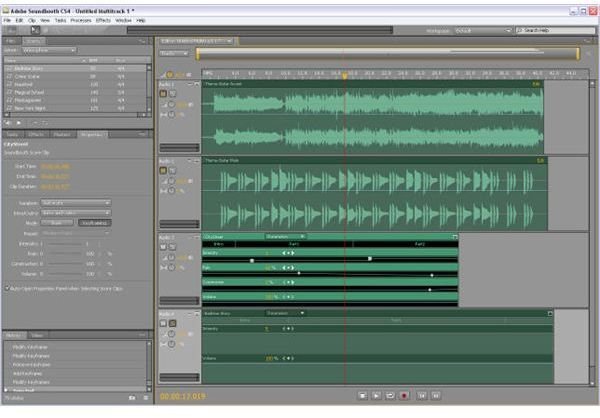Click the Audio 1 volume knob
Screen dimensions: 600x418
172,104
